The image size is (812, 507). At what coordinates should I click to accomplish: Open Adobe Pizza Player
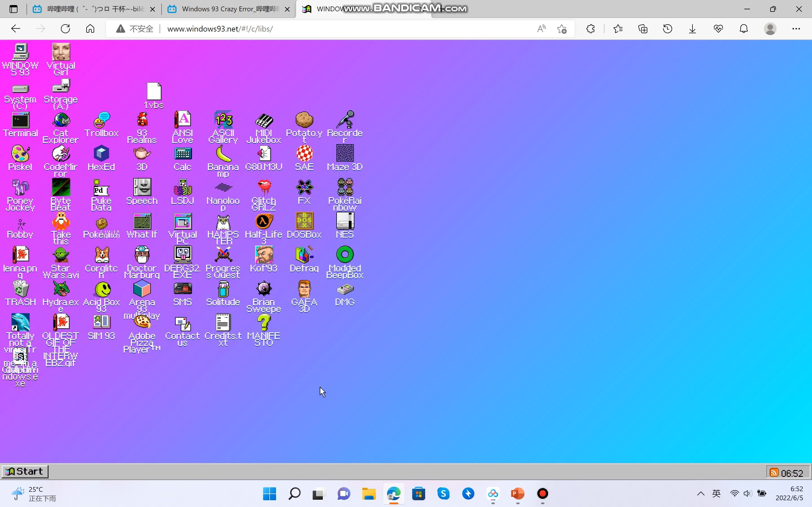(142, 323)
